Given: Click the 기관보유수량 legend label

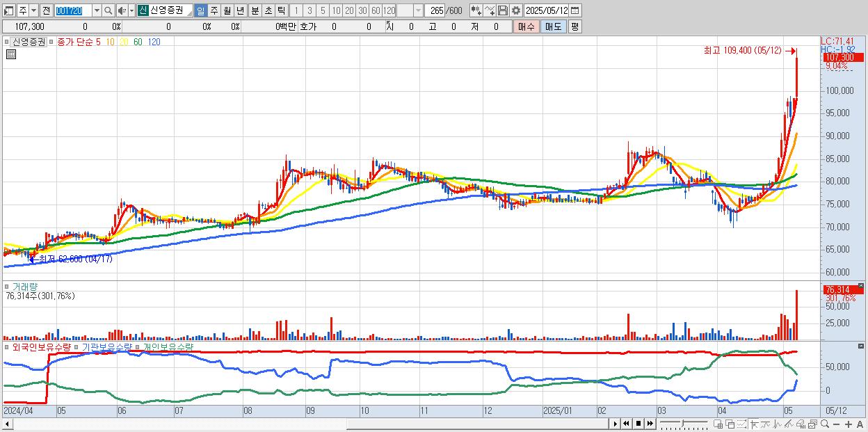Looking at the screenshot, I should tap(106, 346).
